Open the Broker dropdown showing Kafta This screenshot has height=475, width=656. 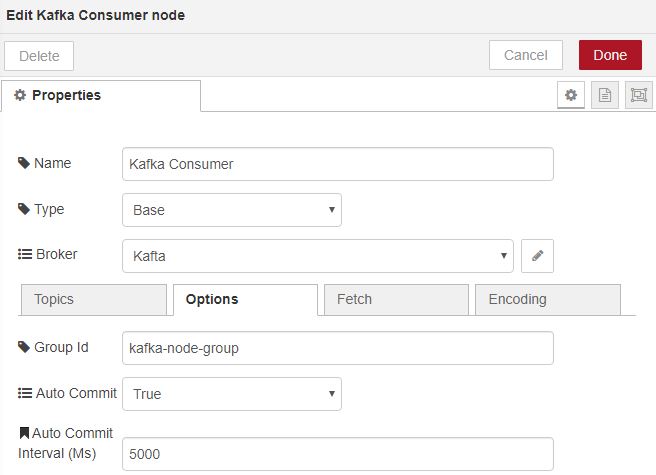click(317, 256)
